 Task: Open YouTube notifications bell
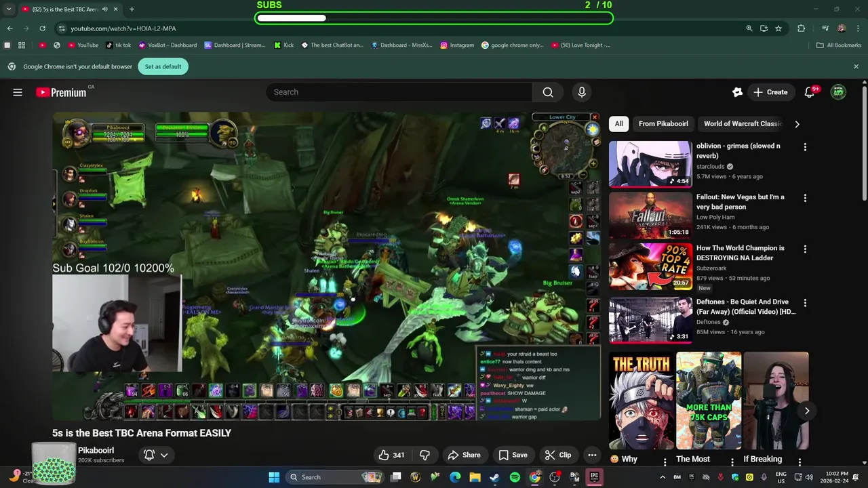pos(810,92)
